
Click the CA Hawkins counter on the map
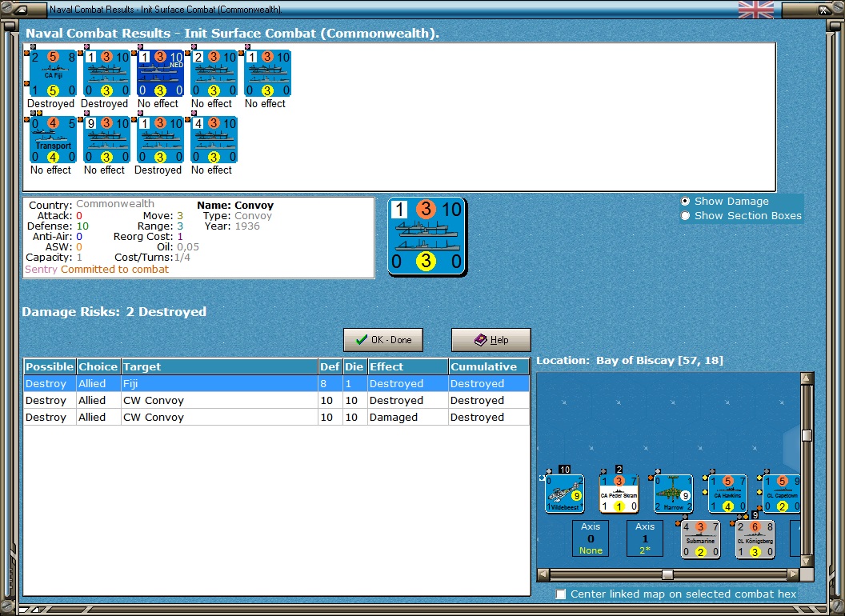727,494
